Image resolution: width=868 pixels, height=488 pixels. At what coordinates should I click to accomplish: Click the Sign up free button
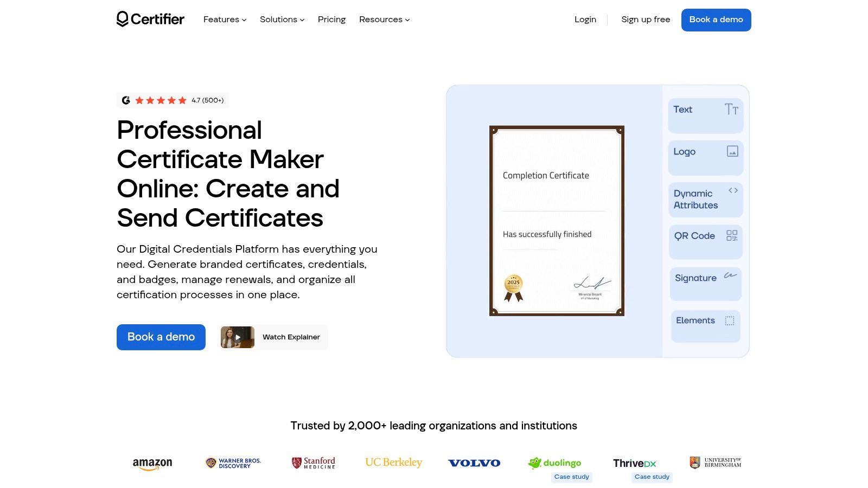pos(646,20)
